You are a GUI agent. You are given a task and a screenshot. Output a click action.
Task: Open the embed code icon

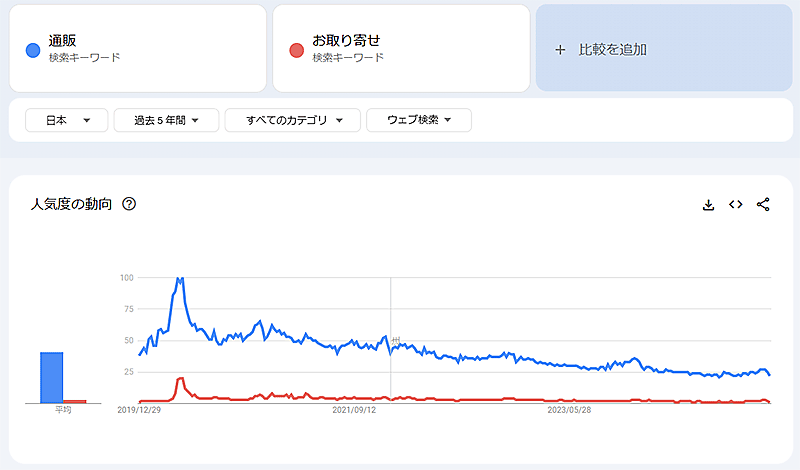(735, 205)
